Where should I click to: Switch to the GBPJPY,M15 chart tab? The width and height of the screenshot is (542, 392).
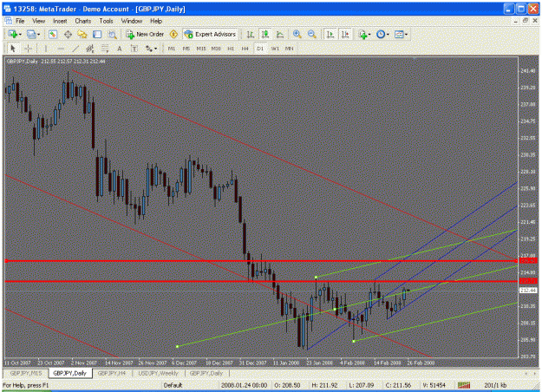pos(26,373)
